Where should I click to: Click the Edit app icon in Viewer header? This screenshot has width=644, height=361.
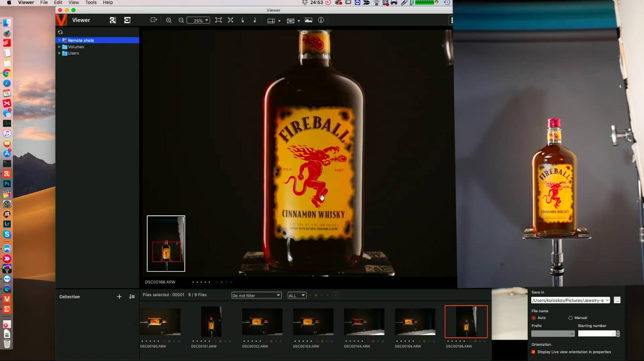(x=127, y=20)
